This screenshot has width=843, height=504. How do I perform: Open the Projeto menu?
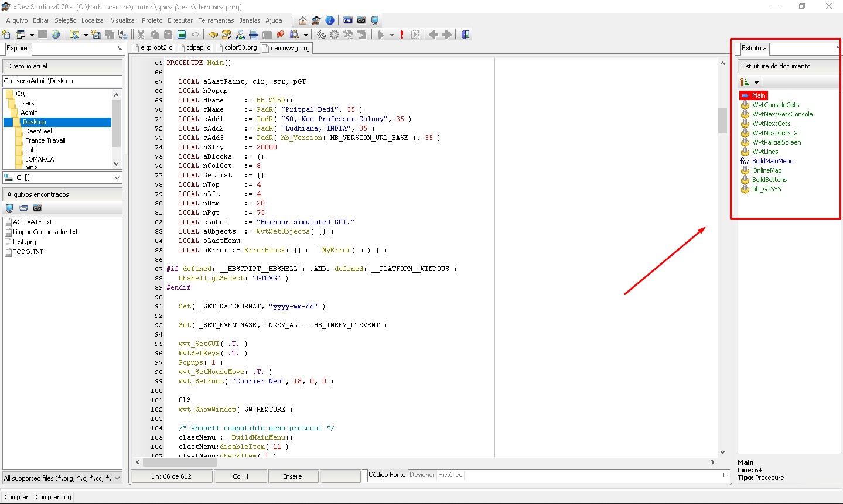click(152, 20)
